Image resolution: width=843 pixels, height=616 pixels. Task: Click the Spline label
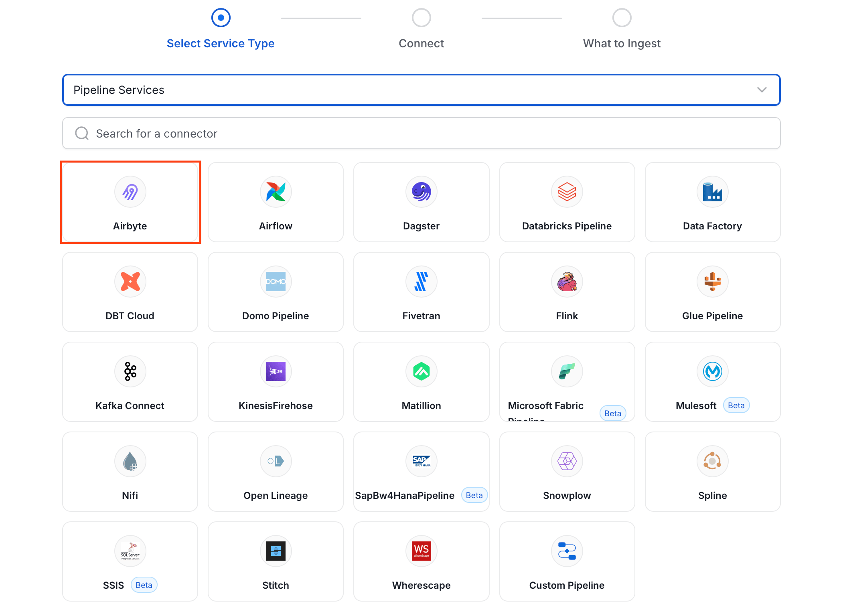(712, 495)
